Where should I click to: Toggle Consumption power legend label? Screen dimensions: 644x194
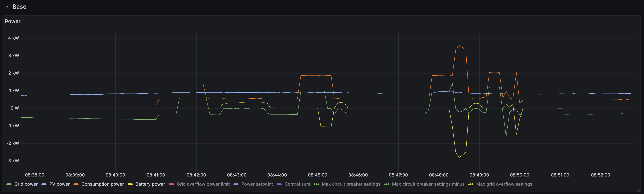click(x=102, y=184)
